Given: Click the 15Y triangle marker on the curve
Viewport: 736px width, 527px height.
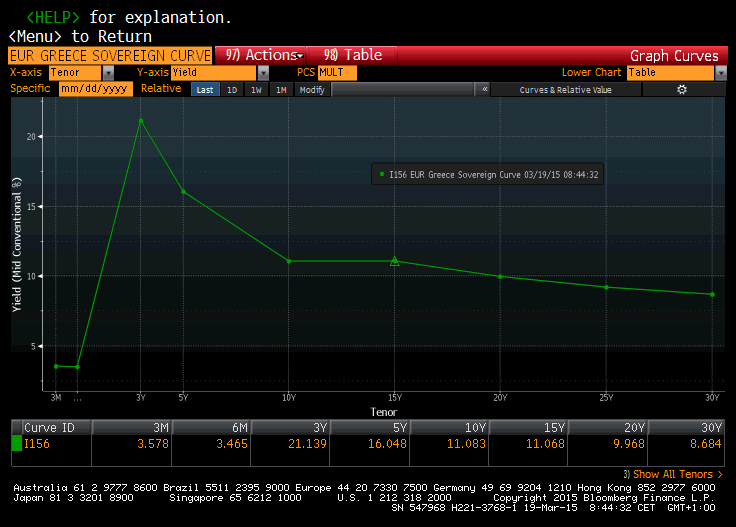Looking at the screenshot, I should [395, 261].
